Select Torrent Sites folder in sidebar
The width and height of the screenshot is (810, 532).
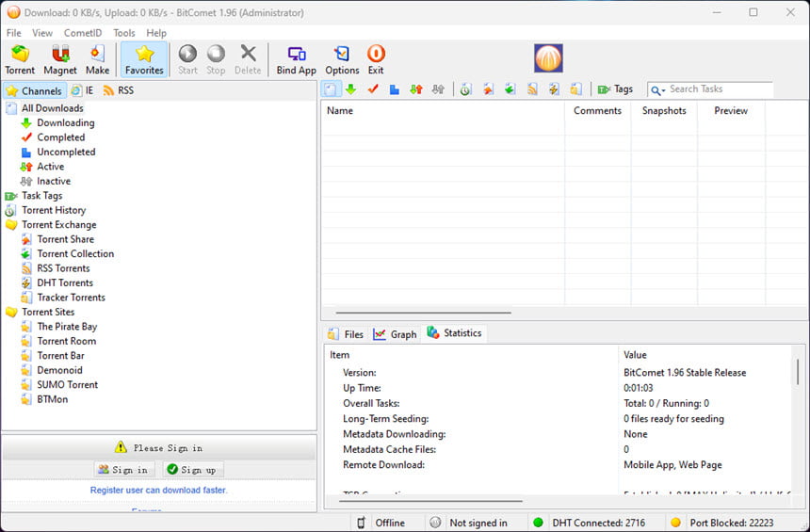tap(48, 312)
